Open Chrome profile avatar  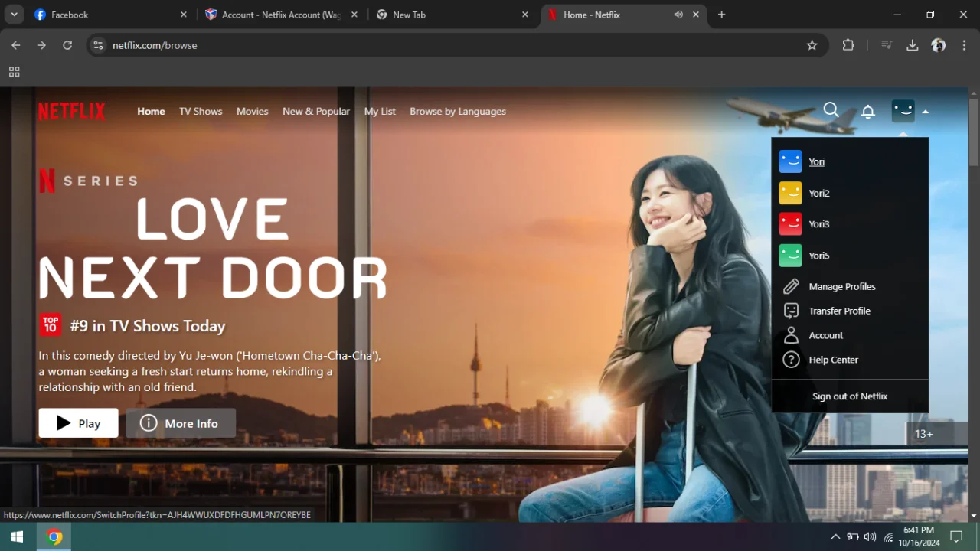939,45
